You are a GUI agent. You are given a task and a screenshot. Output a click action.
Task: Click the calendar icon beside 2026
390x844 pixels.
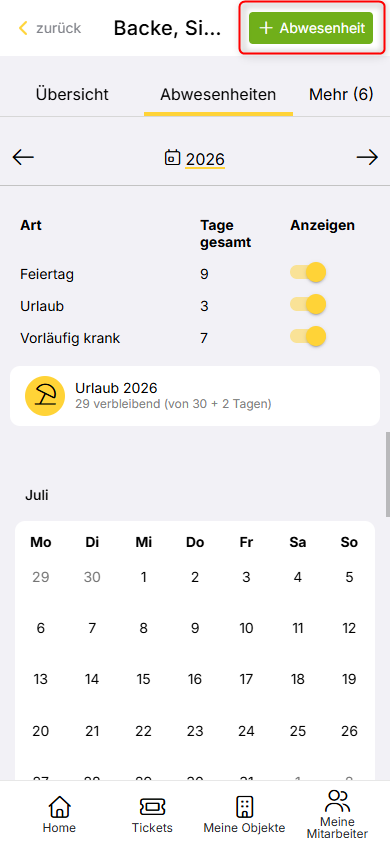[x=172, y=158]
